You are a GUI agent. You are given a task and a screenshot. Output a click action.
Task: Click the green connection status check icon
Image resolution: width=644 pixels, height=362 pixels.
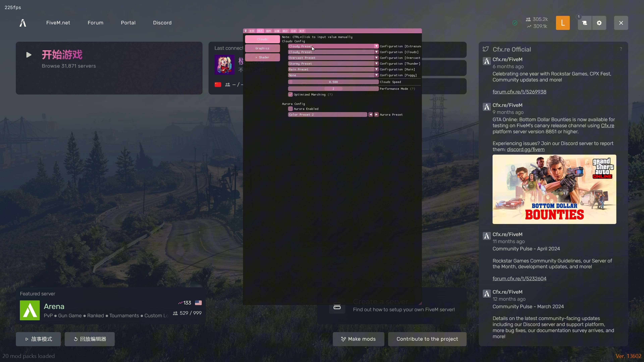click(515, 23)
